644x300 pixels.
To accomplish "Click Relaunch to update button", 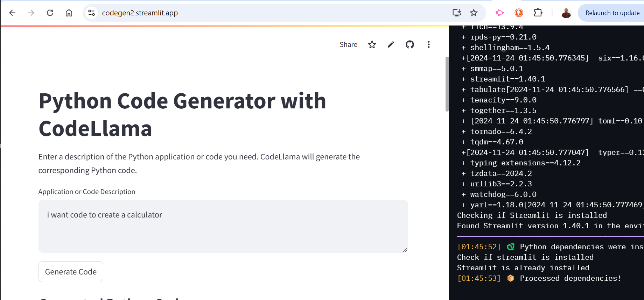I will pyautogui.click(x=612, y=13).
